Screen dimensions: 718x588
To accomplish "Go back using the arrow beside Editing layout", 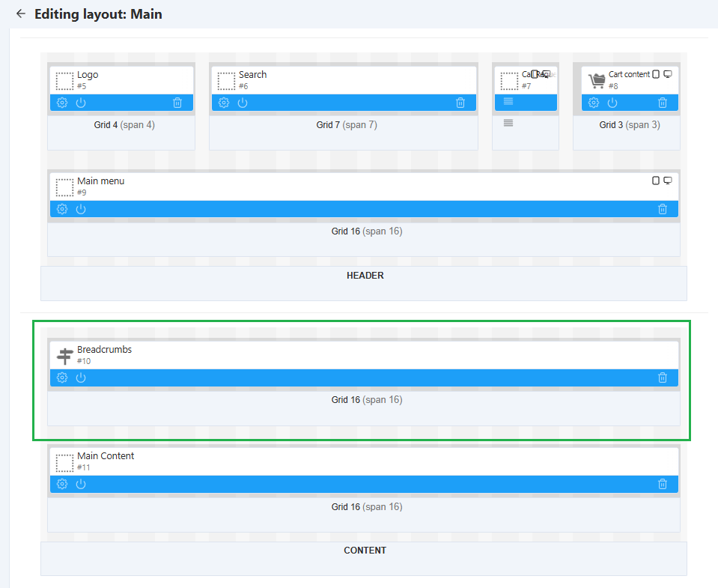I will click(21, 13).
